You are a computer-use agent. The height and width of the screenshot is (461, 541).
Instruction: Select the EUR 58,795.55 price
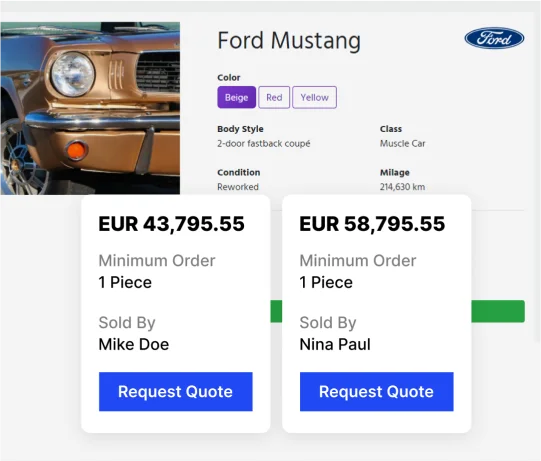(372, 224)
